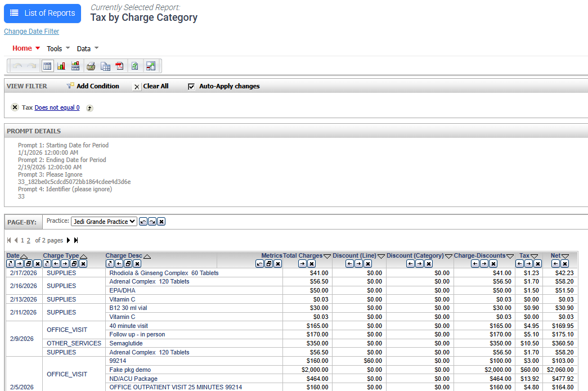Move Total Charges metric right
Viewport: 588px width, 391px height.
tap(302, 263)
